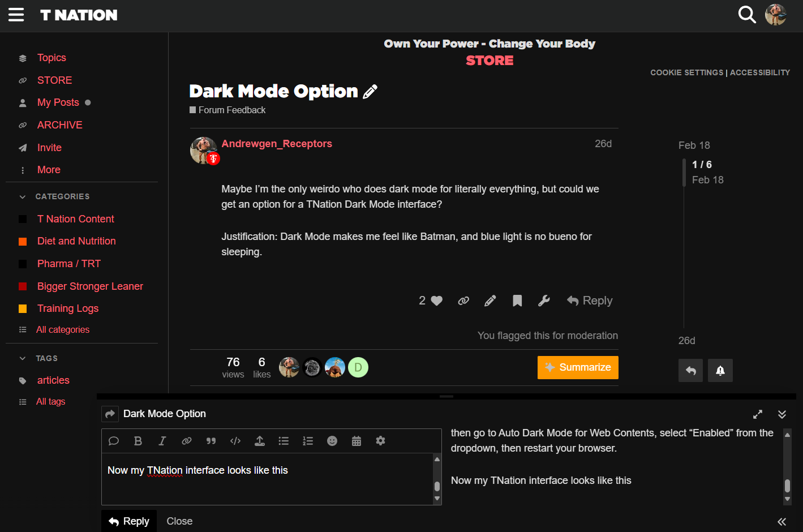
Task: Apply italic formatting in composer
Action: point(162,441)
